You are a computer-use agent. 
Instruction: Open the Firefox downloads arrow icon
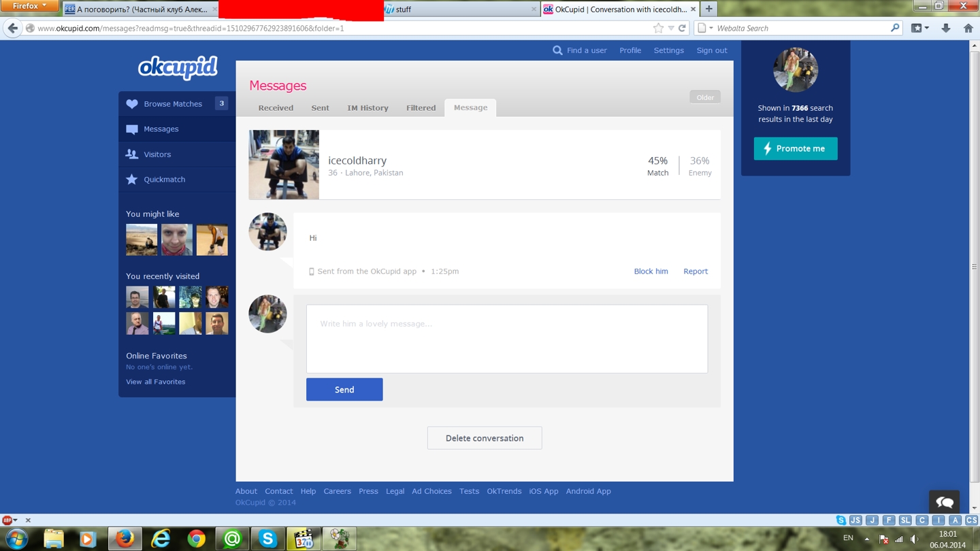[946, 28]
